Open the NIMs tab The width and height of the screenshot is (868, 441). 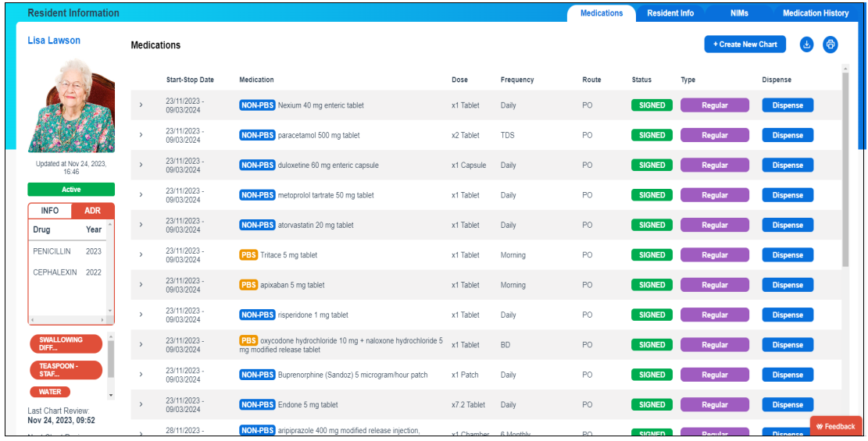coord(739,13)
